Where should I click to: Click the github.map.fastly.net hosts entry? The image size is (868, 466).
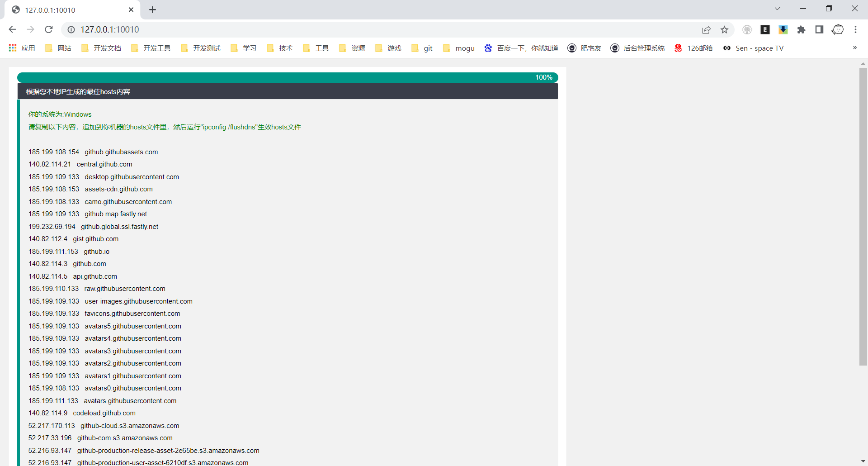(x=88, y=214)
